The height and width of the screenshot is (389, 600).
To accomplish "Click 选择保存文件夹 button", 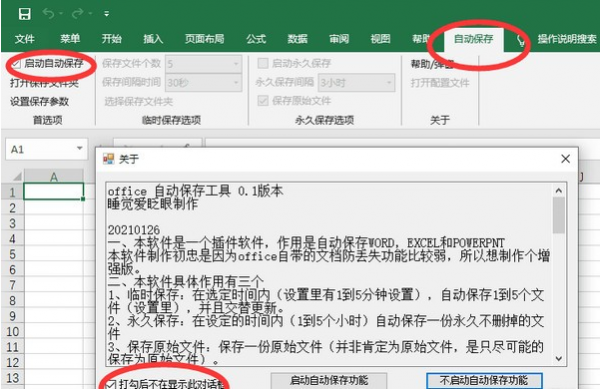I will (139, 101).
